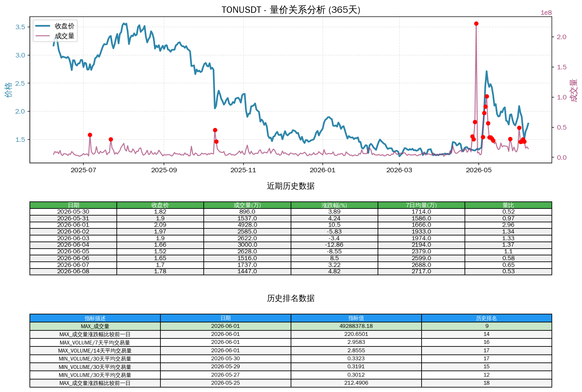Click the history rank 9 in MAX_成交量 row

point(487,326)
